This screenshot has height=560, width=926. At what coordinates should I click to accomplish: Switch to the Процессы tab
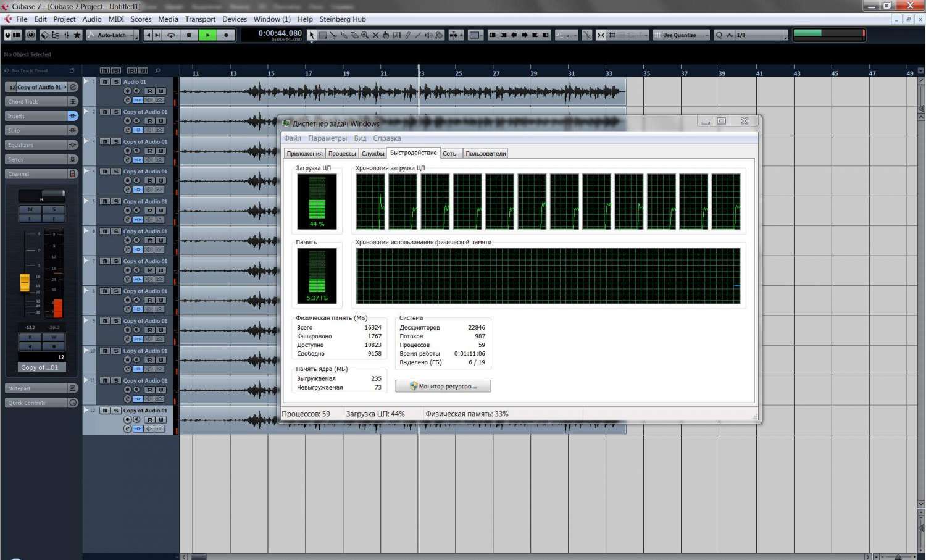point(342,153)
